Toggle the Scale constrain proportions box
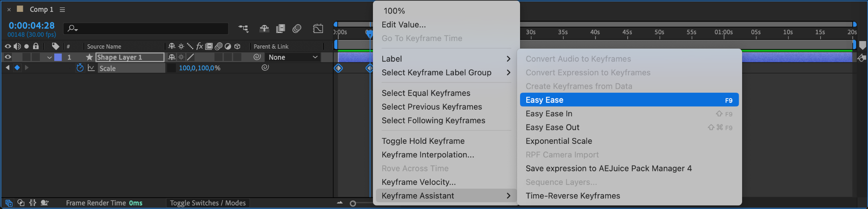Screen dimensions: 868x209 [x=171, y=68]
